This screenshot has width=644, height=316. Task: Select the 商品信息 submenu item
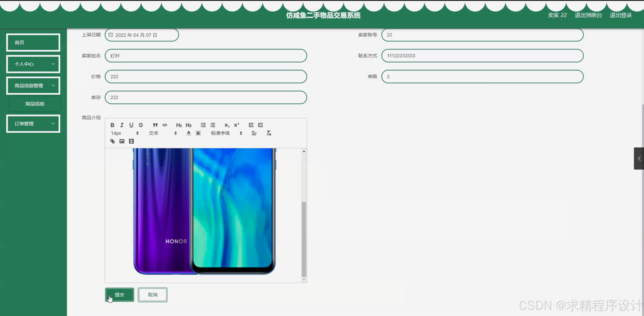[x=35, y=104]
